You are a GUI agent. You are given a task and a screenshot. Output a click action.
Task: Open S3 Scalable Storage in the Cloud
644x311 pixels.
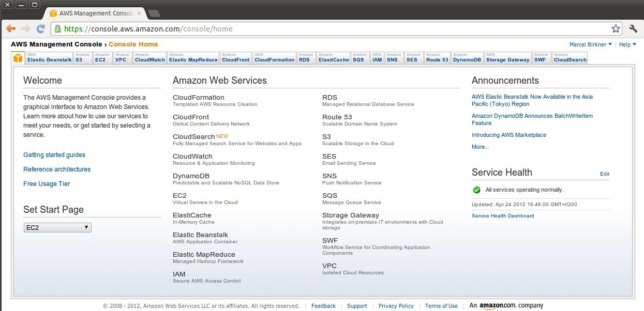(326, 137)
